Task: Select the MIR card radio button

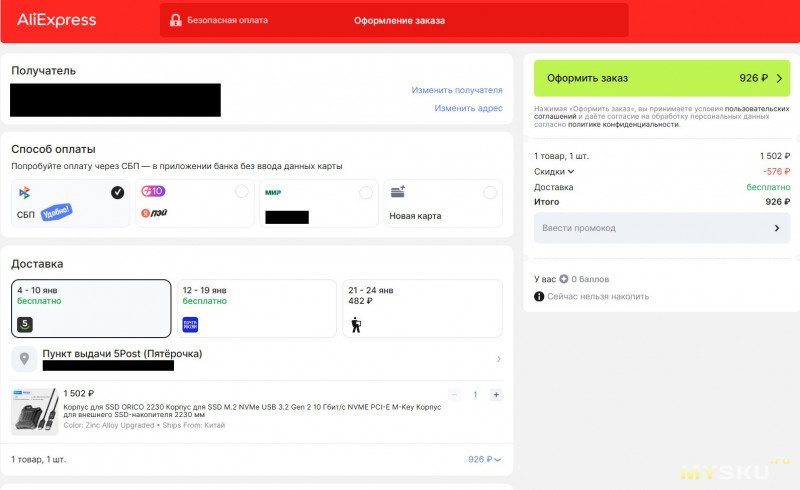Action: pyautogui.click(x=365, y=192)
